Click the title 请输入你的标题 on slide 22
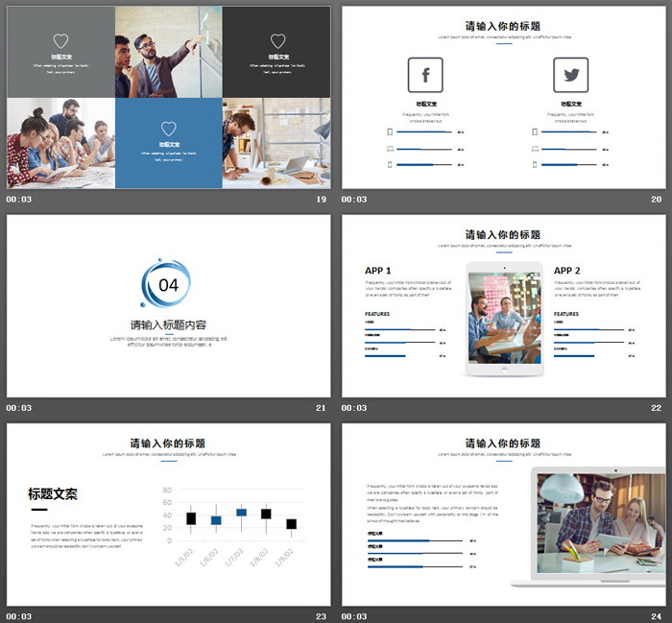Viewport: 672px width, 623px height. [x=503, y=235]
